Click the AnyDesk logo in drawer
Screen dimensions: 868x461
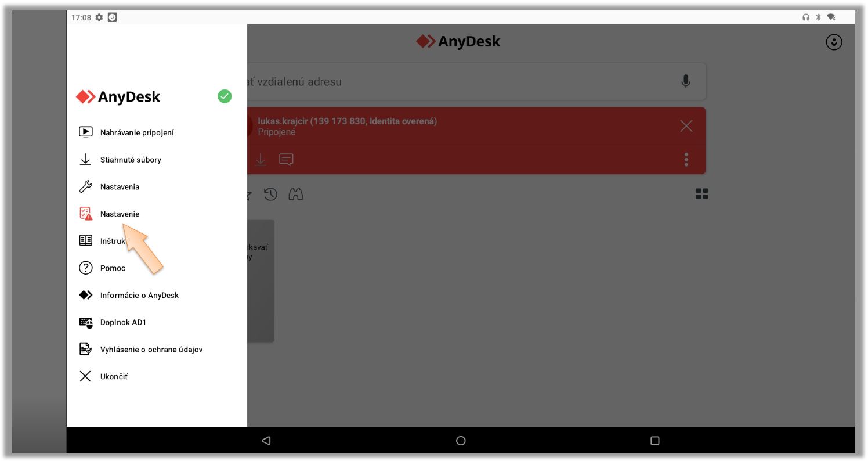tap(118, 97)
